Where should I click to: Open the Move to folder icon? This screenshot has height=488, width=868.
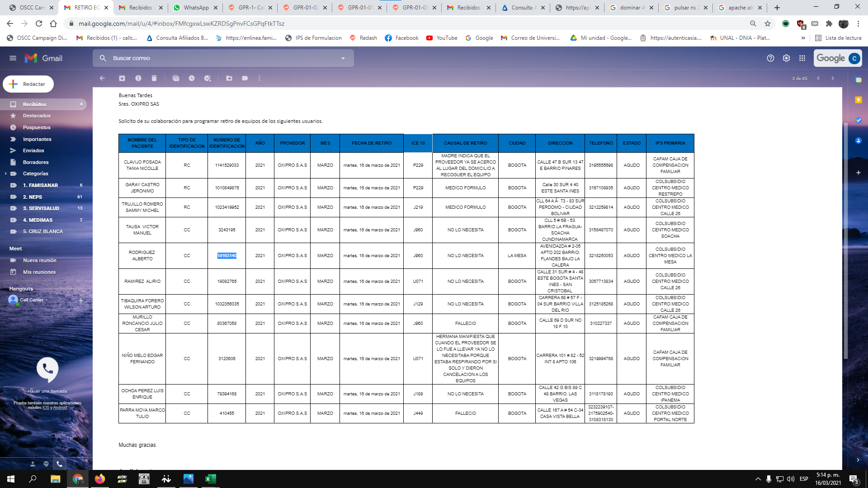click(x=229, y=78)
